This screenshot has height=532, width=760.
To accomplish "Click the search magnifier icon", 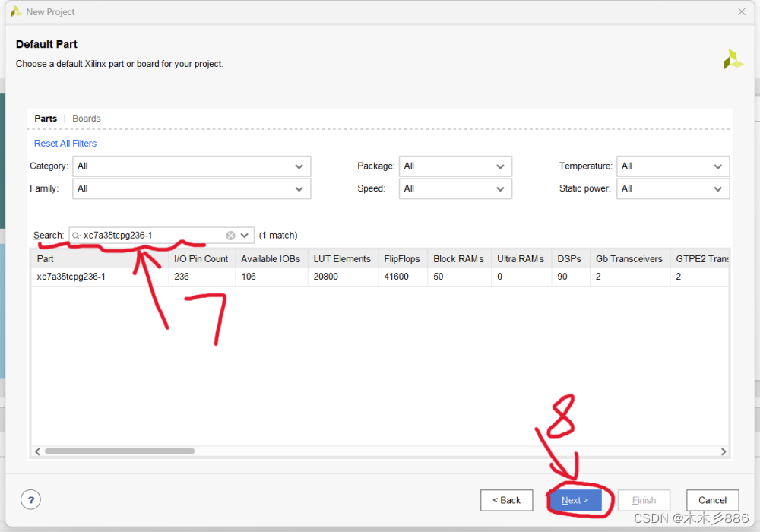I will [76, 236].
